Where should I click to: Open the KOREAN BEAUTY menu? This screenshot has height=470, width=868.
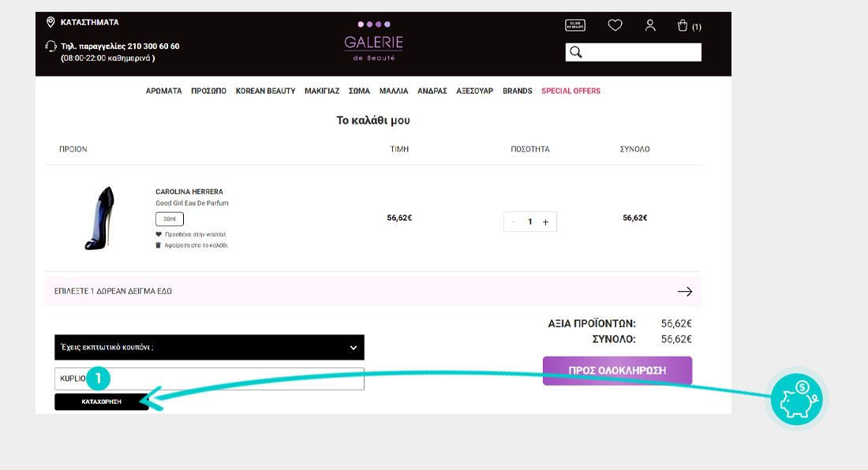265,91
